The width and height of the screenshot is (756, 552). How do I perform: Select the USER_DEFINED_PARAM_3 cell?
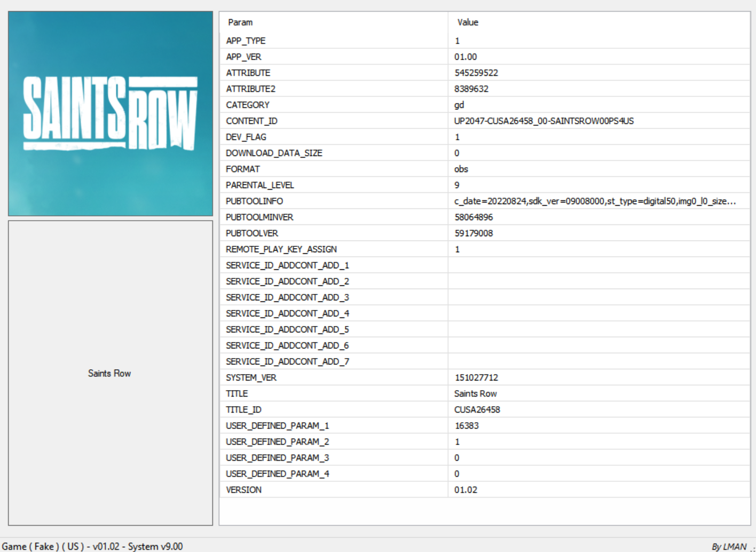point(334,457)
